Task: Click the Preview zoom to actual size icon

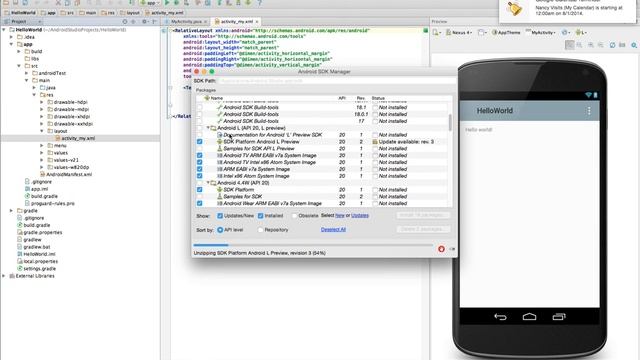Action: click(x=579, y=45)
